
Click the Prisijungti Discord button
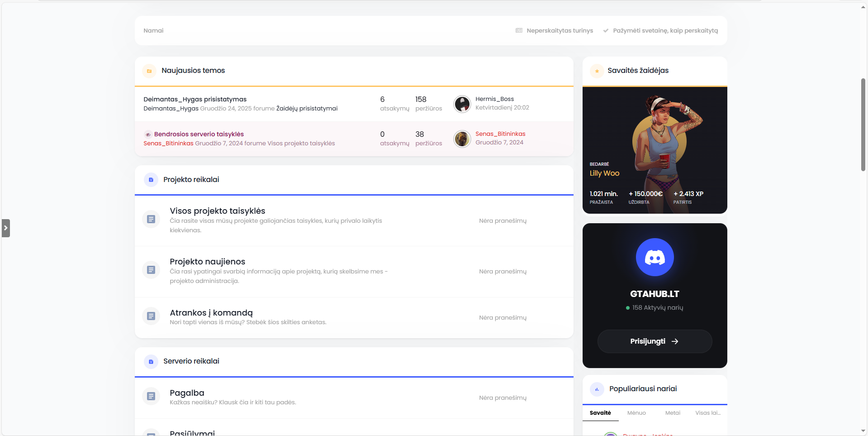655,341
